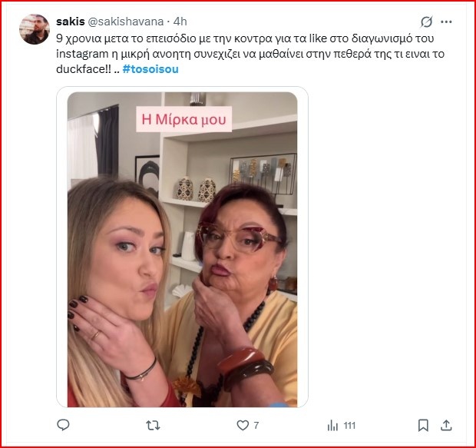Click the first line of the tweet text
The height and width of the screenshot is (448, 476).
(245, 38)
